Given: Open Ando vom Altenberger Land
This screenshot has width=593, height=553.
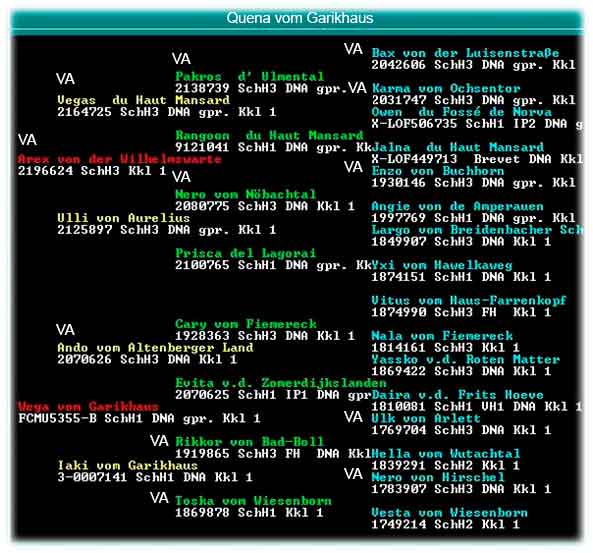Looking at the screenshot, I should click(x=155, y=348).
